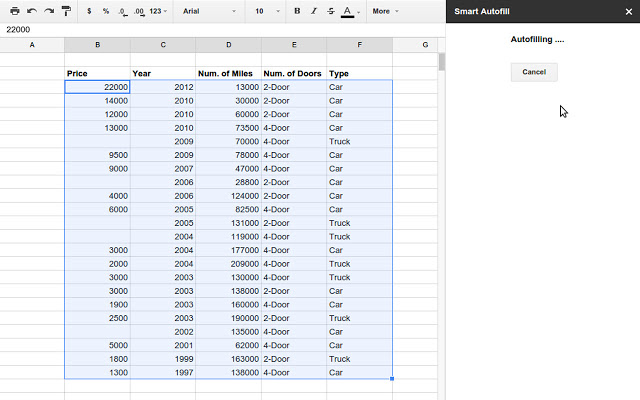Select the cell containing 22000
640x400 pixels.
click(98, 87)
